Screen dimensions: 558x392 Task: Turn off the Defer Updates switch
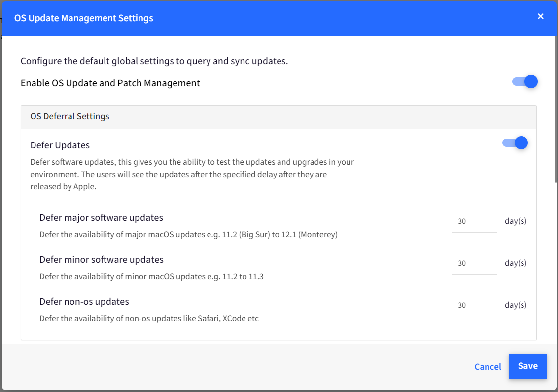[x=515, y=143]
